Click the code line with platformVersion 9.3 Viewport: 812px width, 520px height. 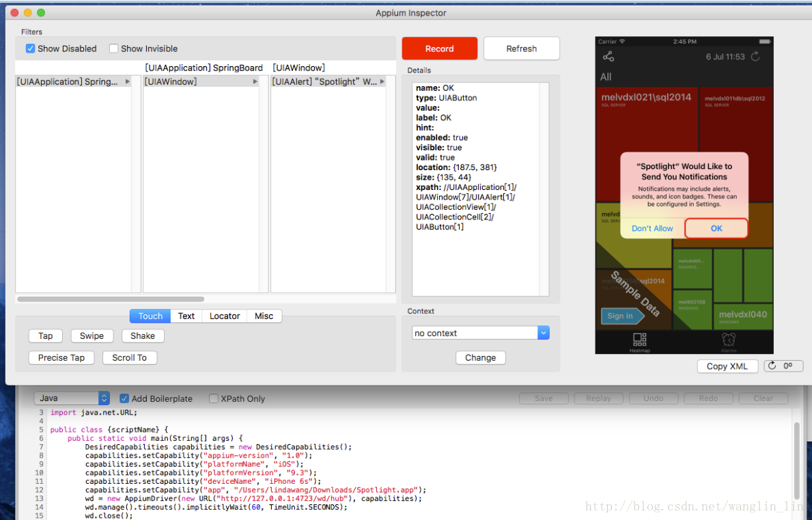(201, 472)
